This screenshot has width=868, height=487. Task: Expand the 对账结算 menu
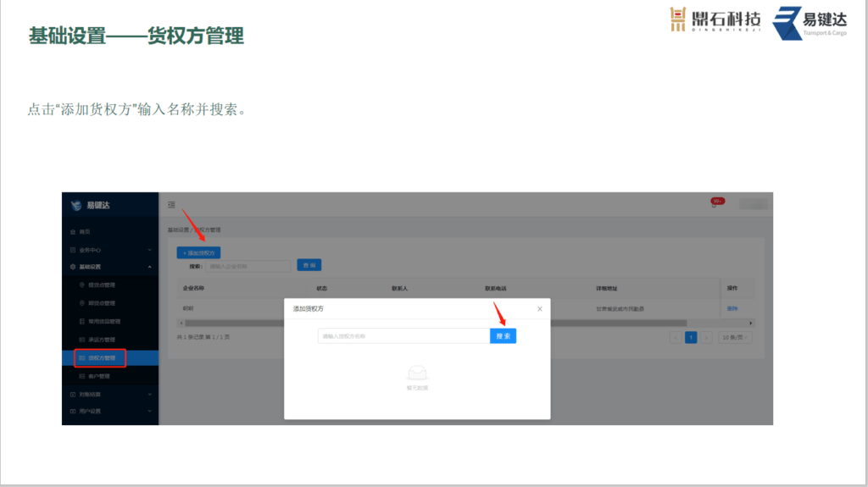[x=110, y=395]
